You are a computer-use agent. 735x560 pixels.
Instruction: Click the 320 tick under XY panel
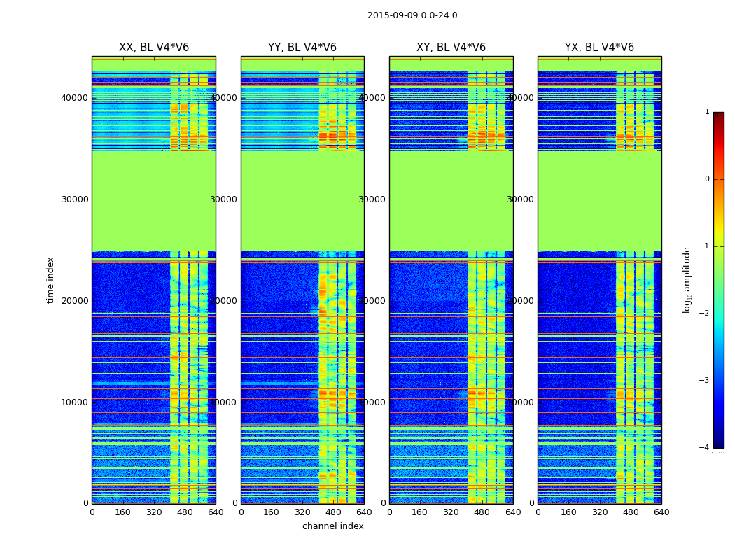[451, 512]
